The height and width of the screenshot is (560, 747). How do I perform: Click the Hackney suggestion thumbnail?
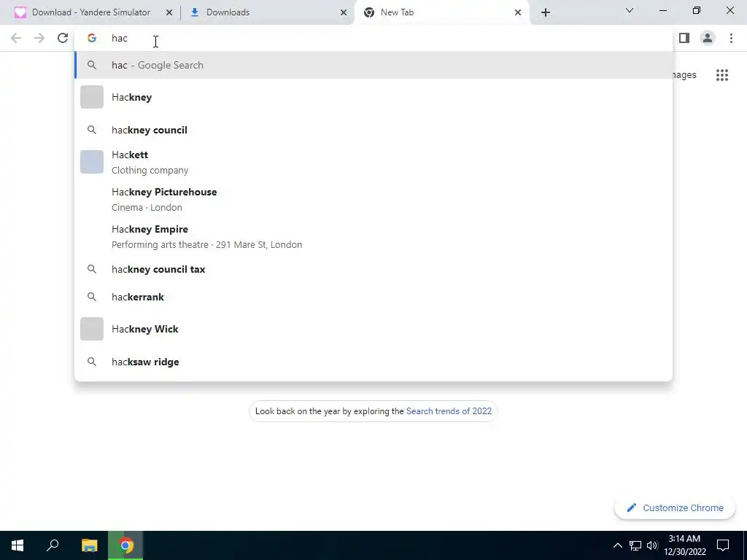[92, 97]
